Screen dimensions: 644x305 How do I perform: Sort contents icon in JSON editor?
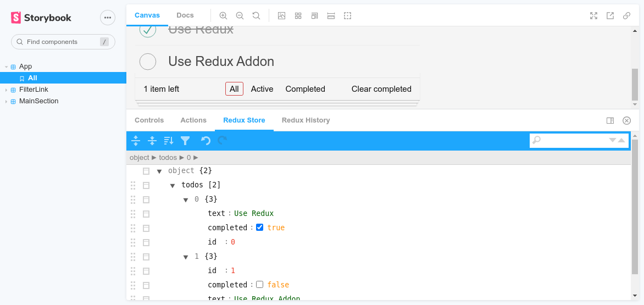[x=168, y=141]
